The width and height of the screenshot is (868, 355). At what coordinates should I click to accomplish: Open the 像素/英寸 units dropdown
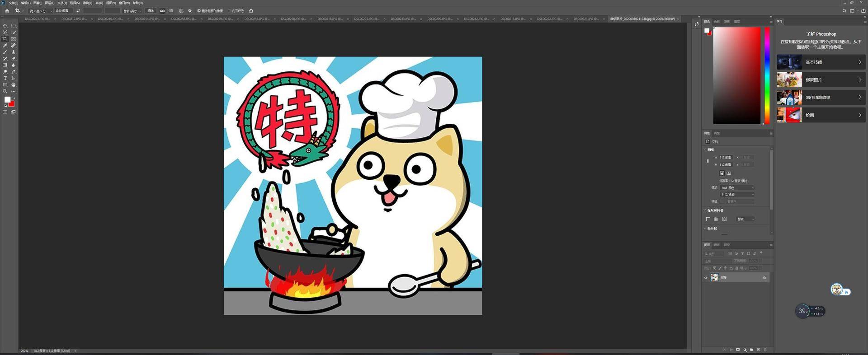(x=132, y=11)
